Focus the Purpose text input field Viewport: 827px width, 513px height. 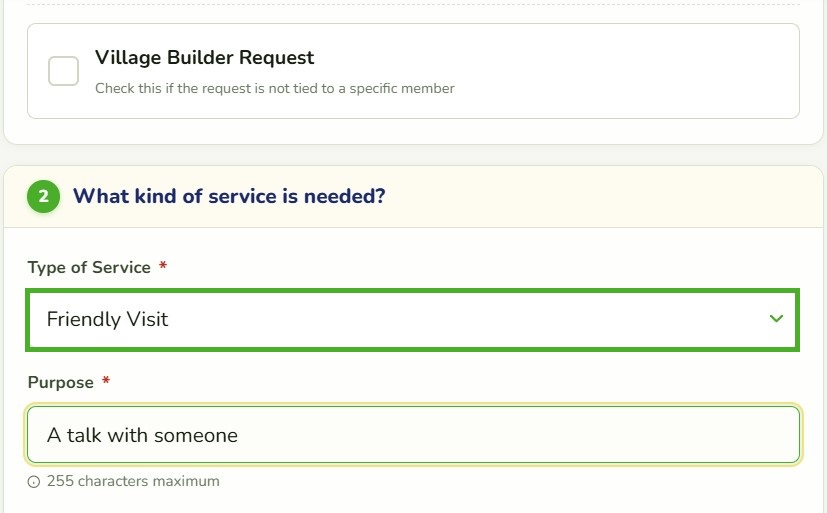coord(414,434)
